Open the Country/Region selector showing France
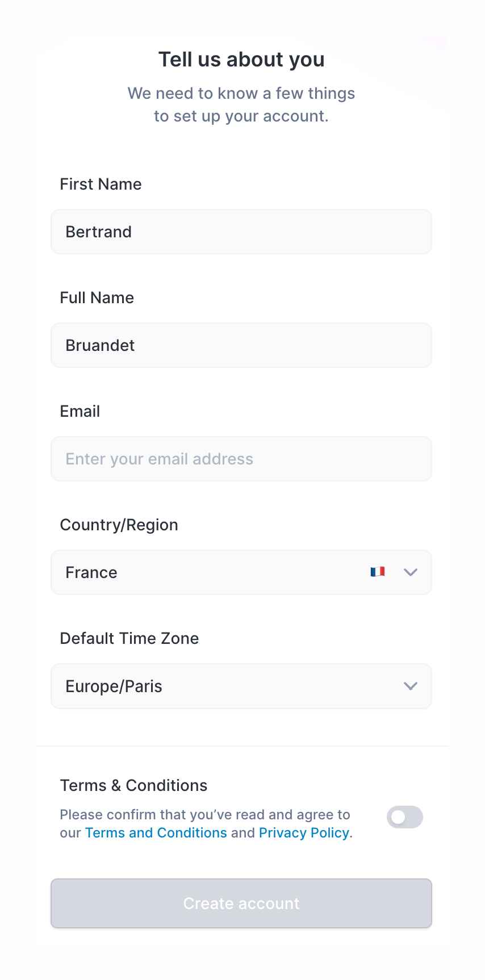The width and height of the screenshot is (485, 980). click(241, 572)
